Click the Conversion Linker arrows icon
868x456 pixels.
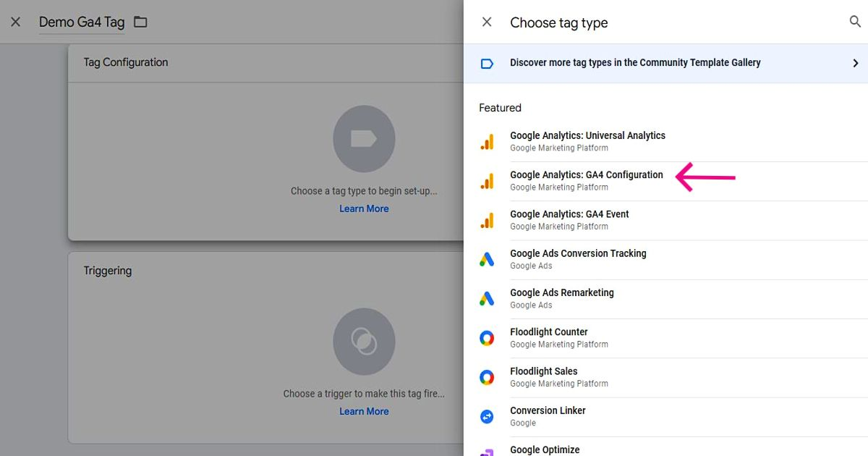pyautogui.click(x=487, y=416)
